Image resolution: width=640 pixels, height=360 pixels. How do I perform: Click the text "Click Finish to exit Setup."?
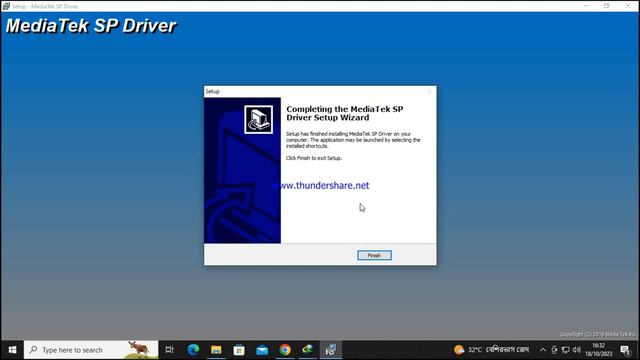point(314,158)
